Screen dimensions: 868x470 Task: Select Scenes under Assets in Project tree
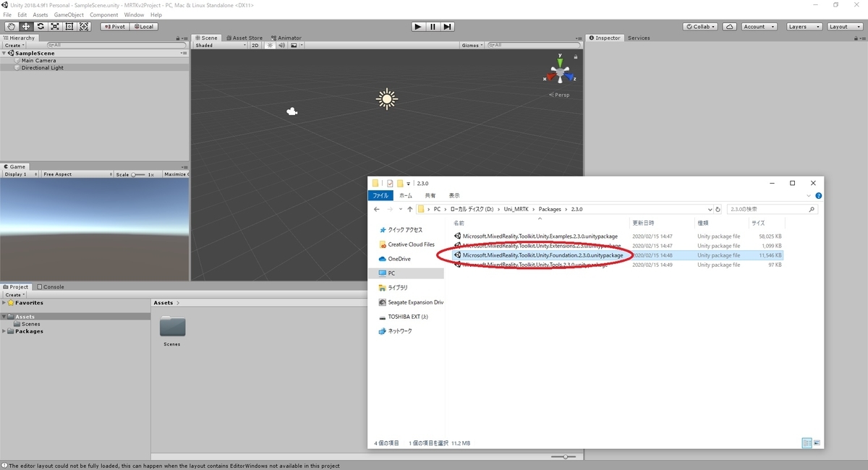coord(31,324)
